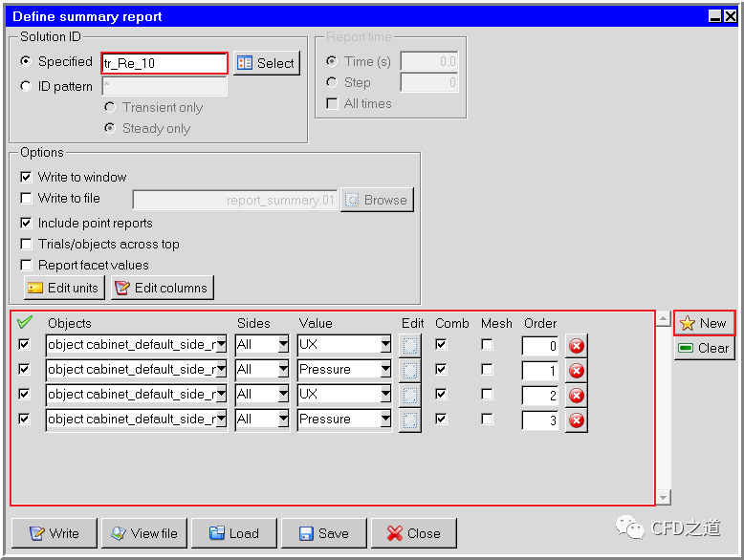
Task: Delete report row with Order 3
Action: [576, 420]
